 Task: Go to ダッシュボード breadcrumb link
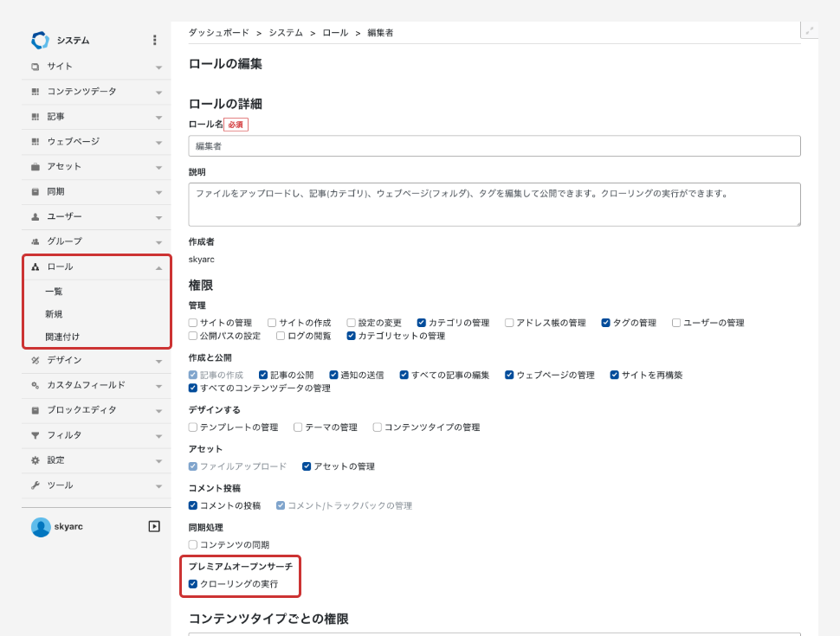[x=217, y=33]
